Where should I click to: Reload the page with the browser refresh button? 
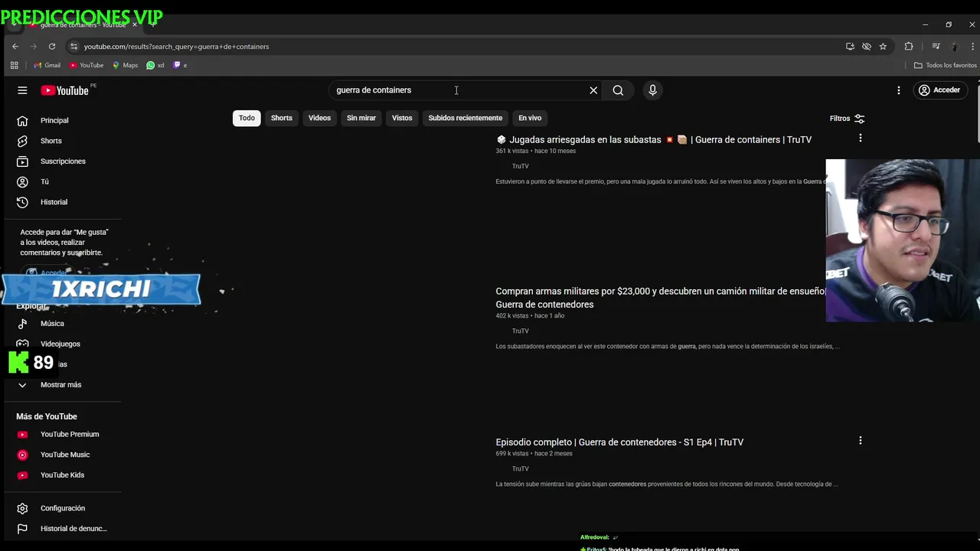tap(52, 47)
